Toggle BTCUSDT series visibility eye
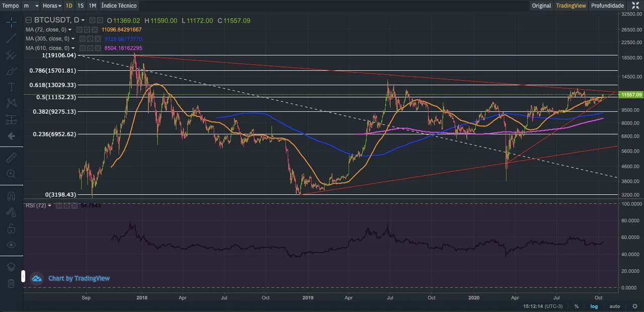Viewport: 644px width, 312px height. tap(93, 20)
